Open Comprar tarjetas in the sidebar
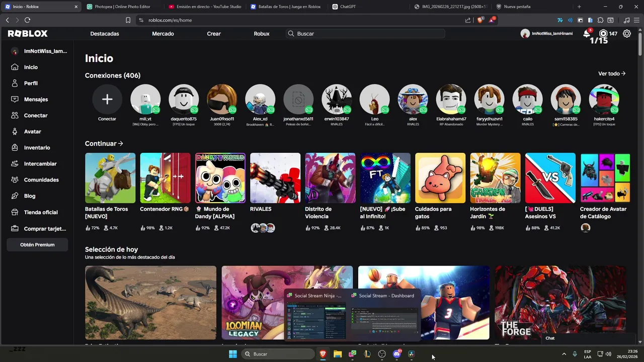 tap(45, 229)
